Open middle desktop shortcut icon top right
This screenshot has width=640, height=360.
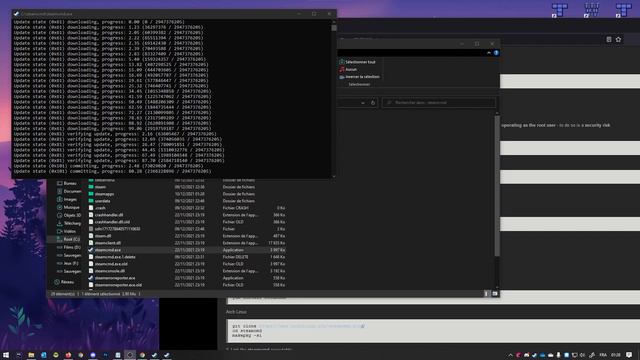pyautogui.click(x=591, y=10)
